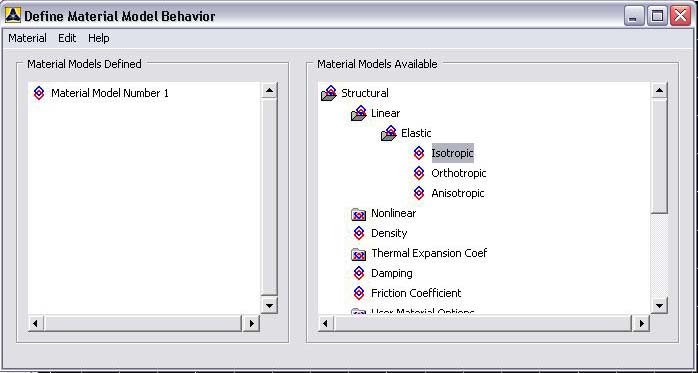The width and height of the screenshot is (698, 373).
Task: Expand the Thermal Expansion Coef folder
Action: tap(358, 254)
